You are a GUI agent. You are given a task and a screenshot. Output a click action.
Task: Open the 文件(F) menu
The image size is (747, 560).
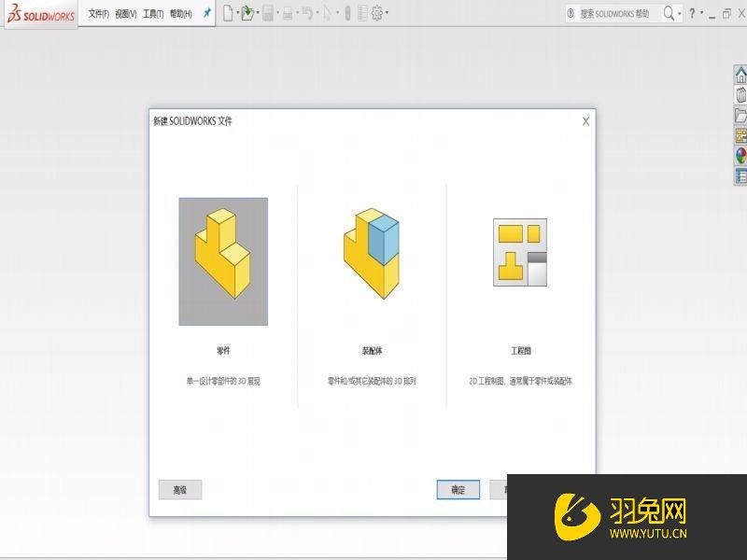[99, 14]
